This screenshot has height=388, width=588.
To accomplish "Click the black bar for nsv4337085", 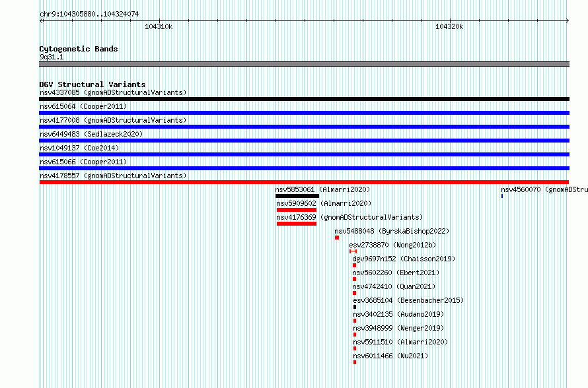I will tap(304, 99).
